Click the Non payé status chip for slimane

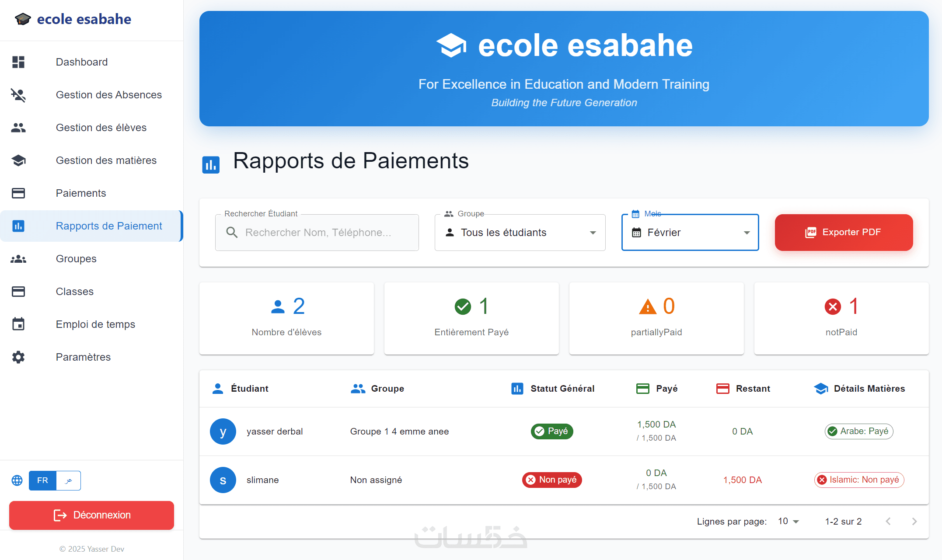pos(551,480)
